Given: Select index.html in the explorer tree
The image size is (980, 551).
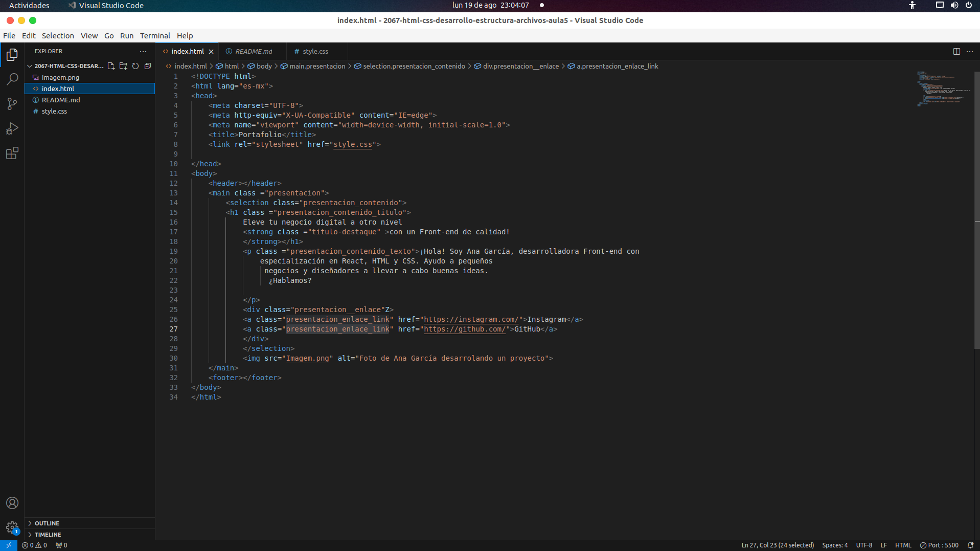Looking at the screenshot, I should tap(89, 89).
